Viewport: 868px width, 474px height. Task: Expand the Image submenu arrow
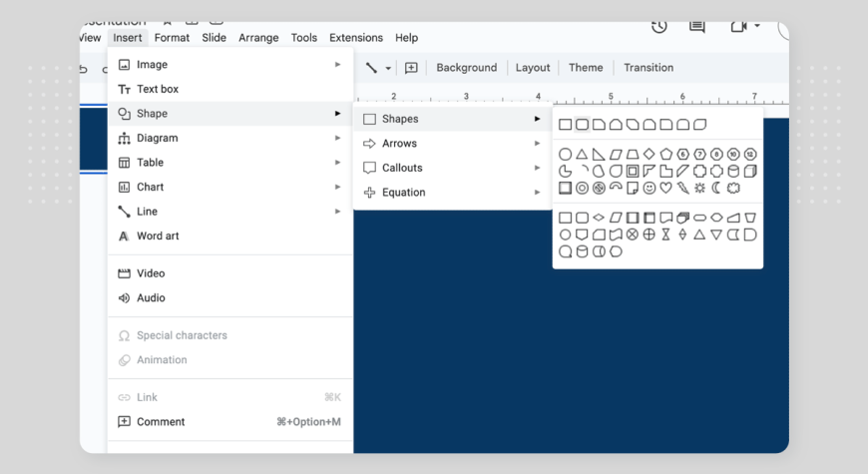coord(337,64)
